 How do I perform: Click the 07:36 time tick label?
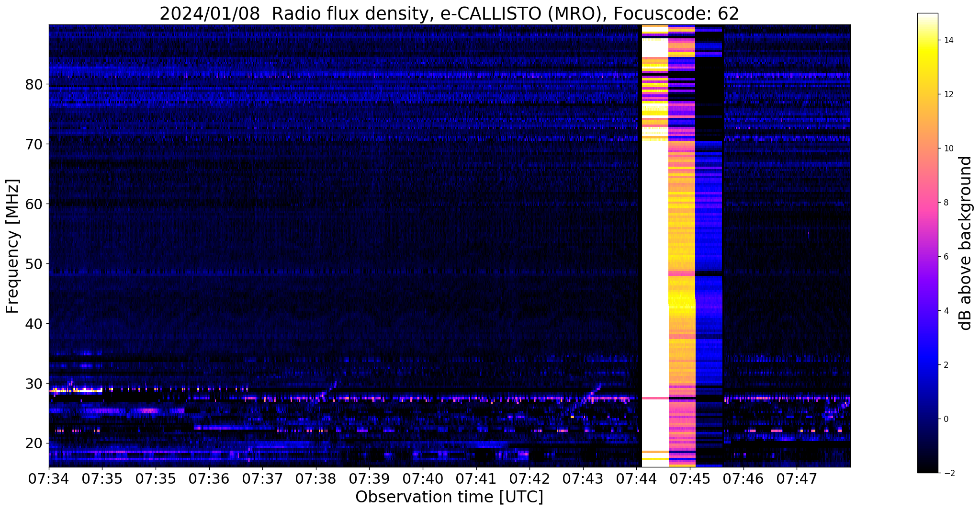209,478
